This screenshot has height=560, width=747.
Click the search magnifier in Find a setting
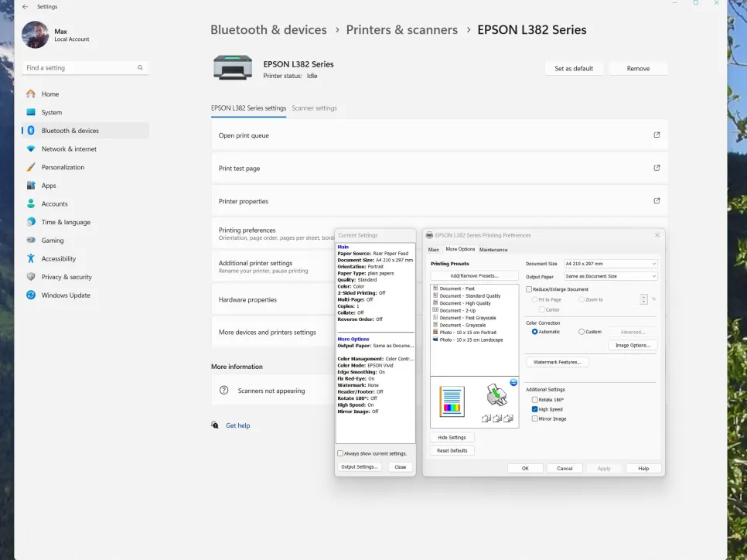coord(140,67)
